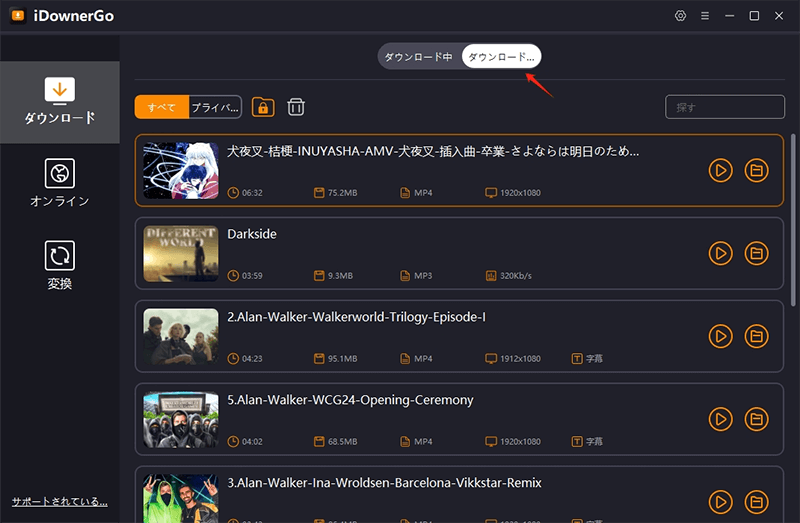Click the 75.2MB file size

pyautogui.click(x=342, y=193)
